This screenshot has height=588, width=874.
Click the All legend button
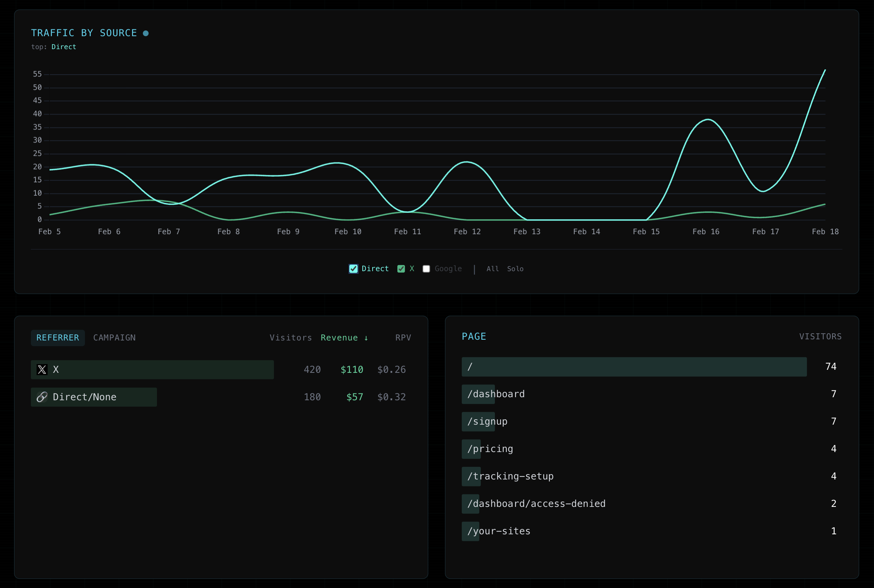(x=493, y=269)
